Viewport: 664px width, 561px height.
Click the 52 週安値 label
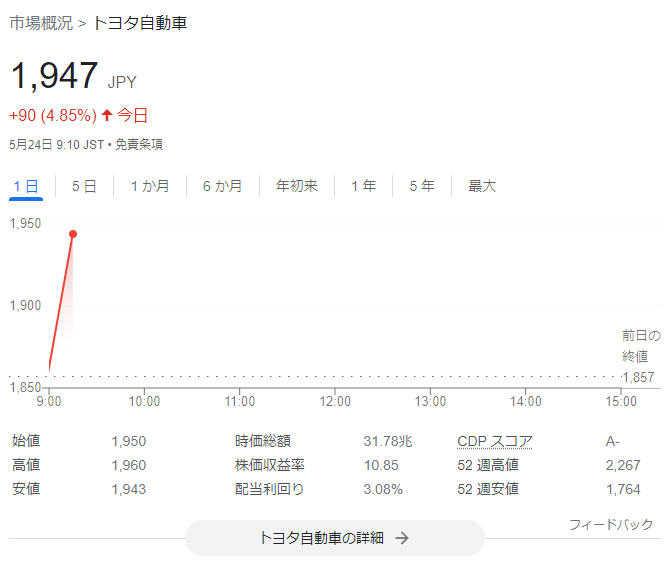coord(488,489)
